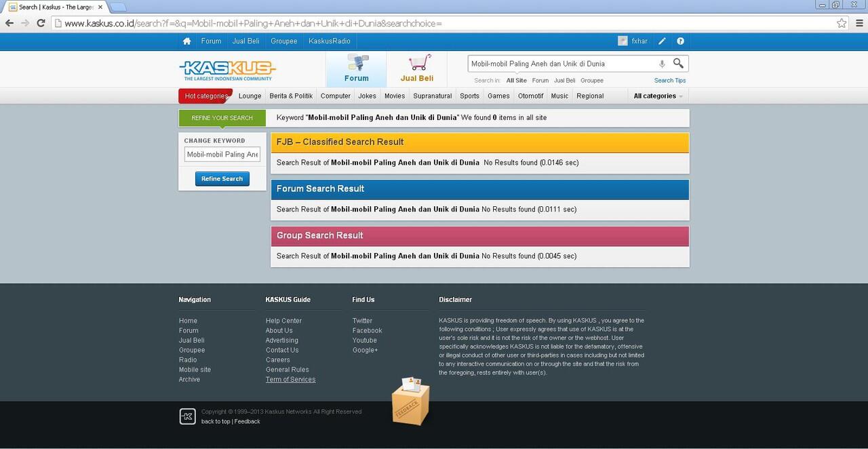Open footer About Us link
The width and height of the screenshot is (868, 449).
[279, 330]
